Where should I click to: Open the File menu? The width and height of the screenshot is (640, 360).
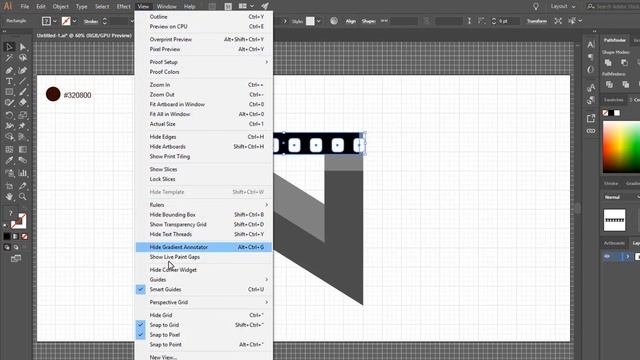24,7
